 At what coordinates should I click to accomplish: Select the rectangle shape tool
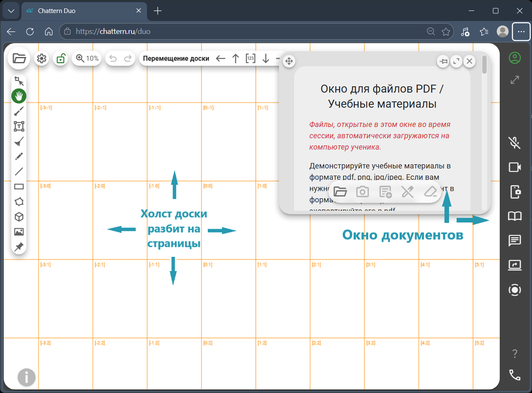19,186
